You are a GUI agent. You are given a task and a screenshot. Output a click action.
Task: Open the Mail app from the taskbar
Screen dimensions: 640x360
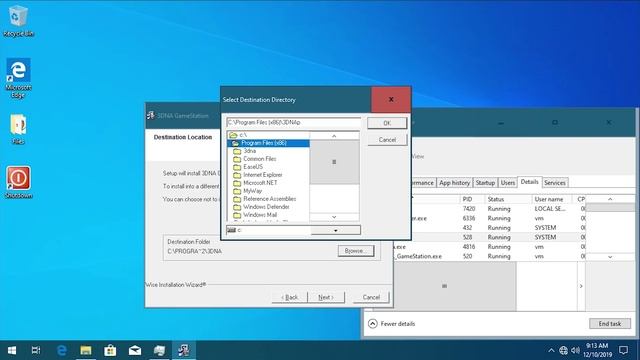click(x=135, y=350)
